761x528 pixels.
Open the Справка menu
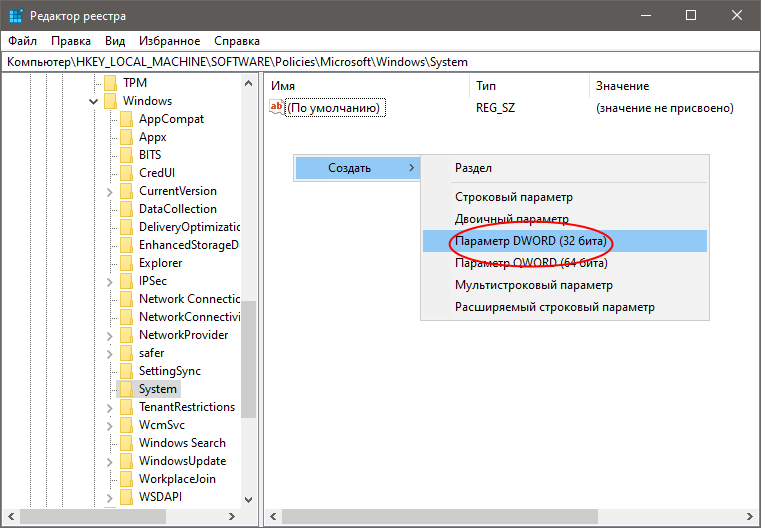[x=237, y=41]
